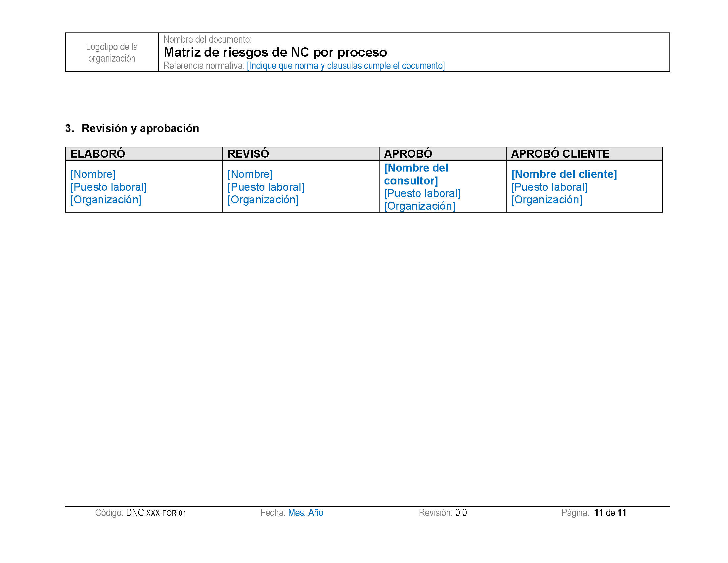Click [Organización] under the REVISÓ column
The image size is (728, 563).
tap(263, 200)
